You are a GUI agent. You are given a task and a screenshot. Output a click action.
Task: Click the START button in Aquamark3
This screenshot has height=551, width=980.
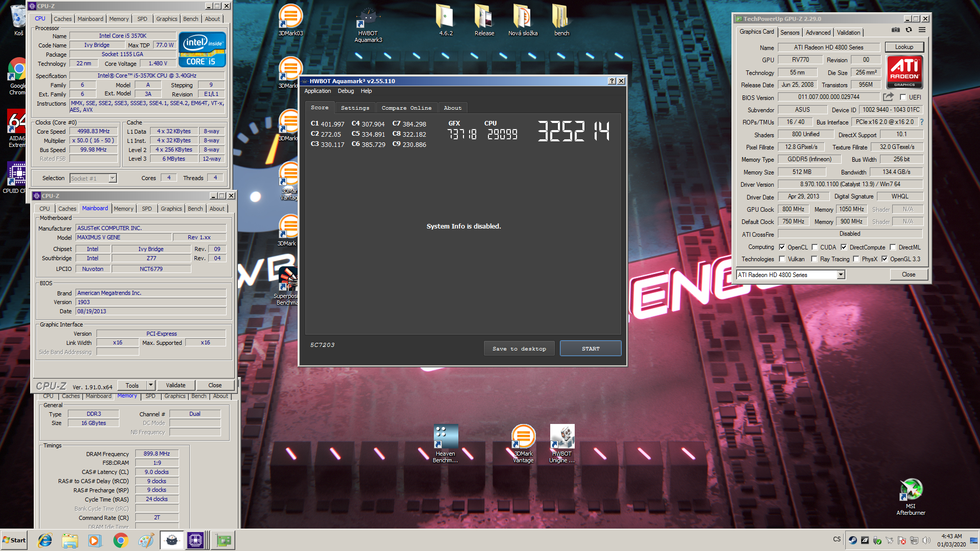[591, 348]
